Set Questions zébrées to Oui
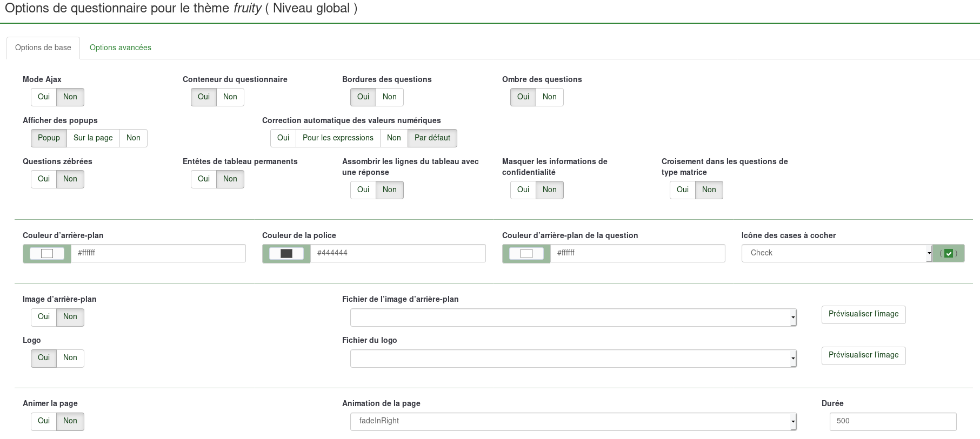The image size is (980, 439). [x=44, y=179]
